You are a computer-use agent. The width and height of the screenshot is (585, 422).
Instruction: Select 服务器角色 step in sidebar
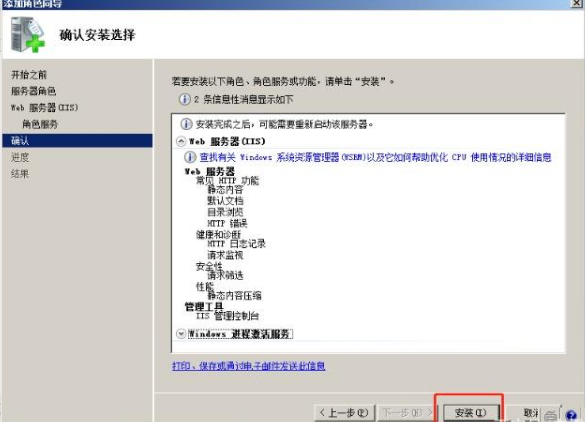33,91
